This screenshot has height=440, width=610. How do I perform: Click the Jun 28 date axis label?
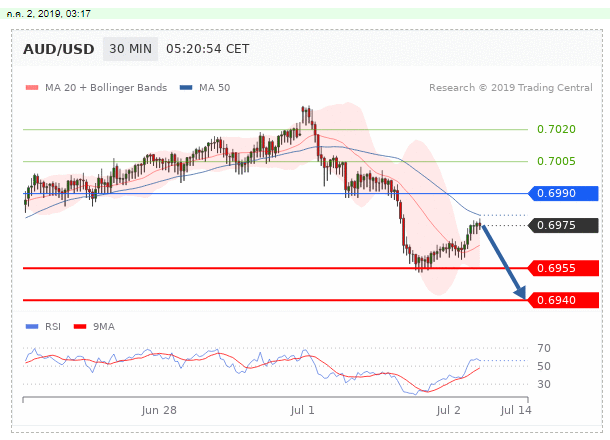coord(159,410)
